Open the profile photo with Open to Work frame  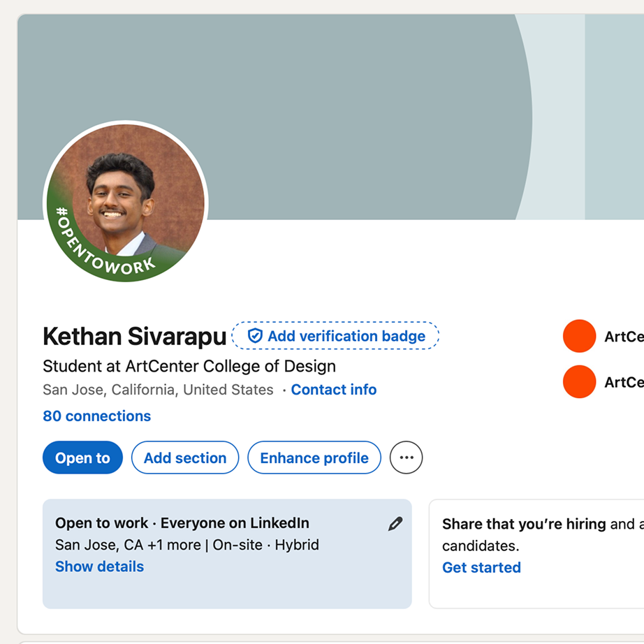[126, 202]
